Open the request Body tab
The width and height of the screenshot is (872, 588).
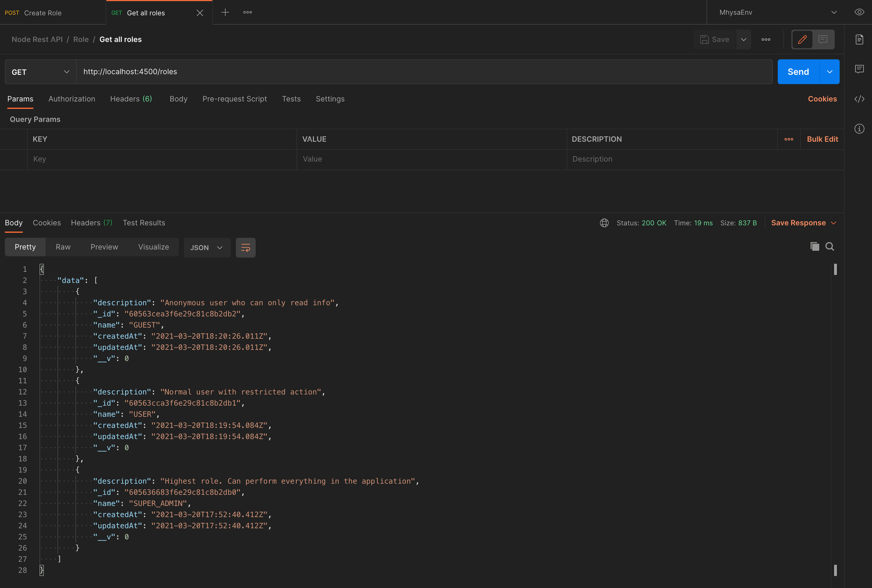pos(178,99)
